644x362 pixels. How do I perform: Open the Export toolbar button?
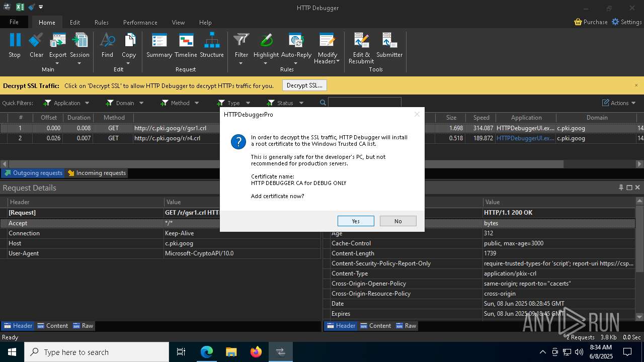click(x=58, y=45)
